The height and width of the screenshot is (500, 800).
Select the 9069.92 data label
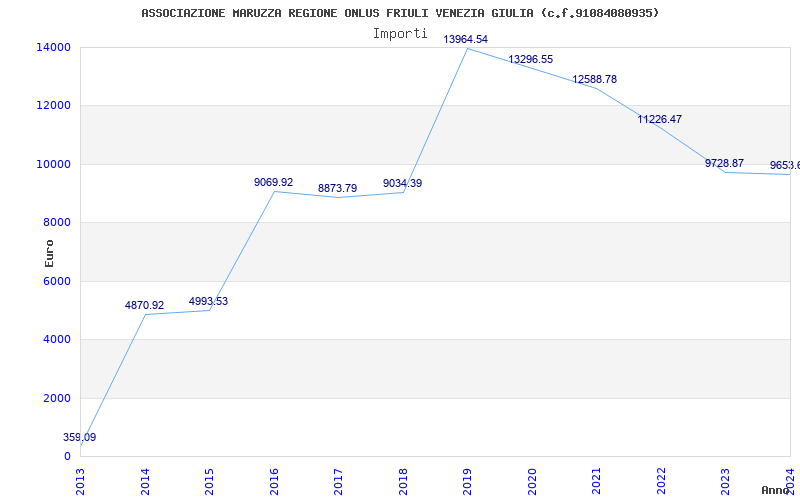tap(273, 182)
